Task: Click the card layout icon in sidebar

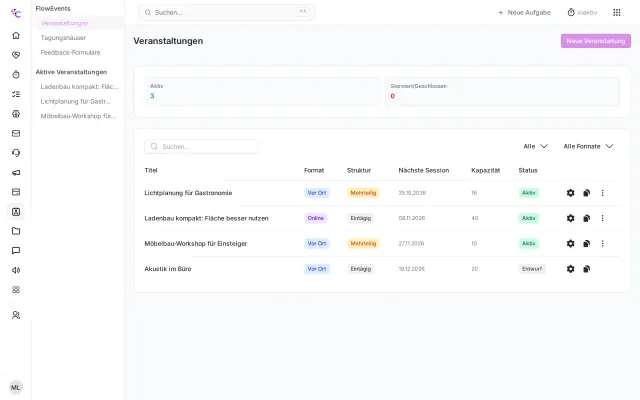Action: 16,192
